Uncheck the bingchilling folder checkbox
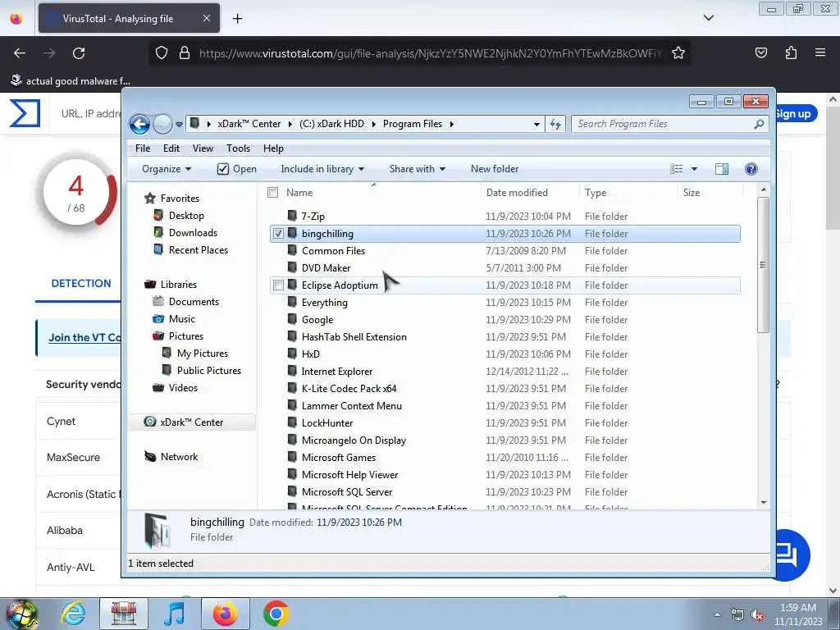Screen dimensions: 840x630 [278, 234]
